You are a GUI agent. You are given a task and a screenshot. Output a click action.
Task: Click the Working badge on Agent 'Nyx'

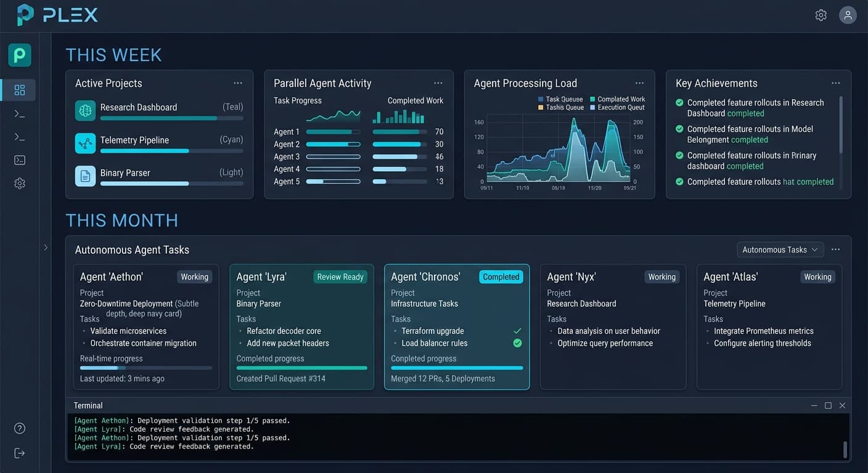tap(662, 277)
